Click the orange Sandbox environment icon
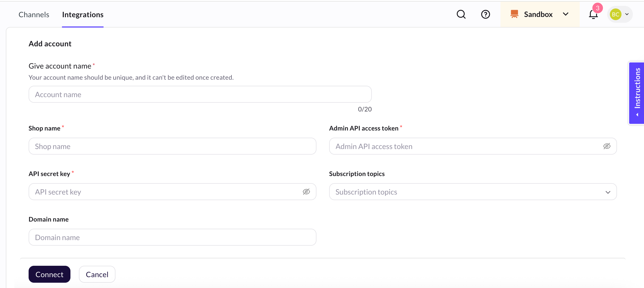Image resolution: width=644 pixels, height=288 pixels. point(514,14)
